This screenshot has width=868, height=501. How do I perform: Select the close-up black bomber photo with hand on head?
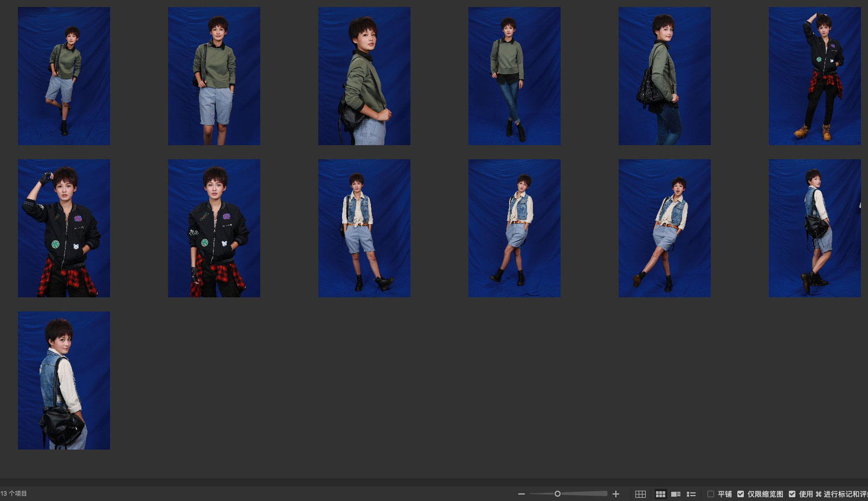click(64, 228)
